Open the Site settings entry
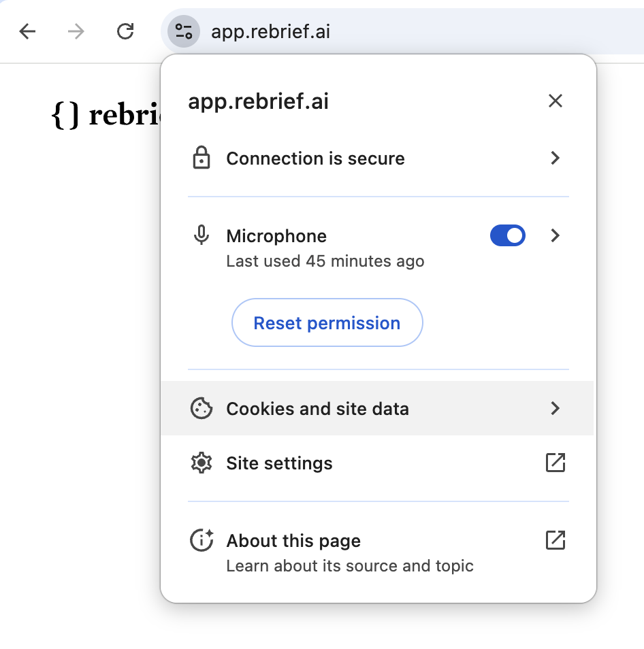The image size is (644, 649). tap(280, 463)
